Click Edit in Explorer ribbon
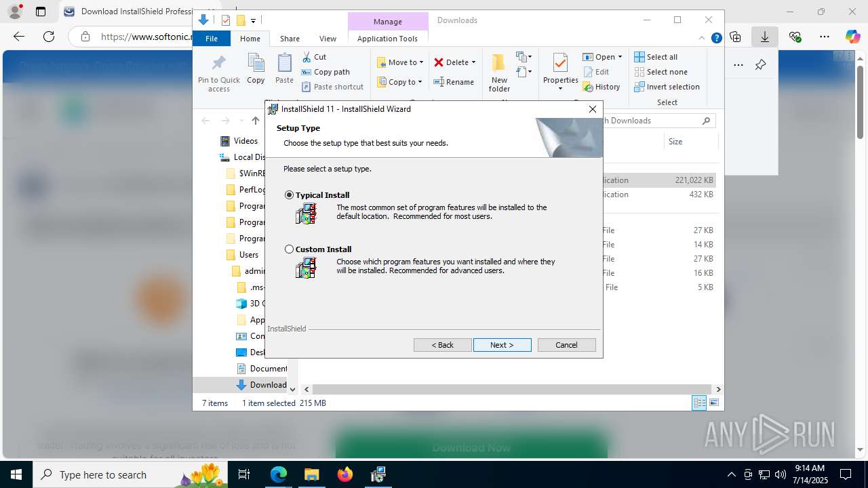Screen dimensions: 868x488 596,72
